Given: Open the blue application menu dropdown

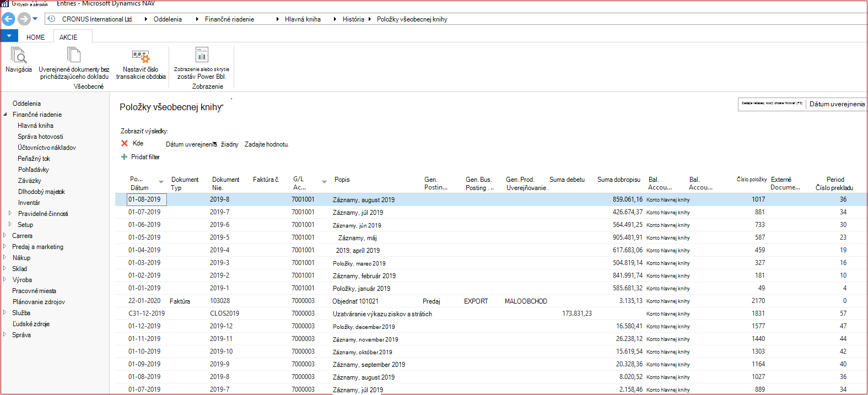Looking at the screenshot, I should point(9,36).
